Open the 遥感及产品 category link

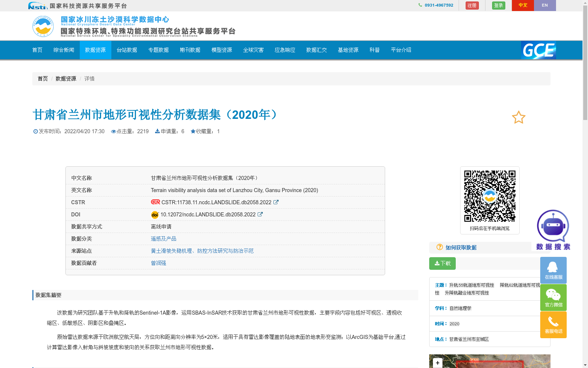(164, 239)
